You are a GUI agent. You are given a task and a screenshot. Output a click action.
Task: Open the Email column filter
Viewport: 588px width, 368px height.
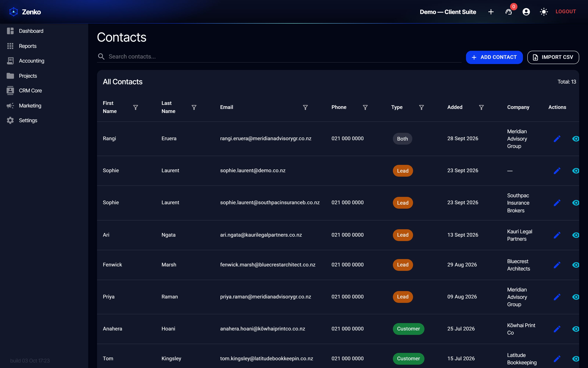point(305,107)
